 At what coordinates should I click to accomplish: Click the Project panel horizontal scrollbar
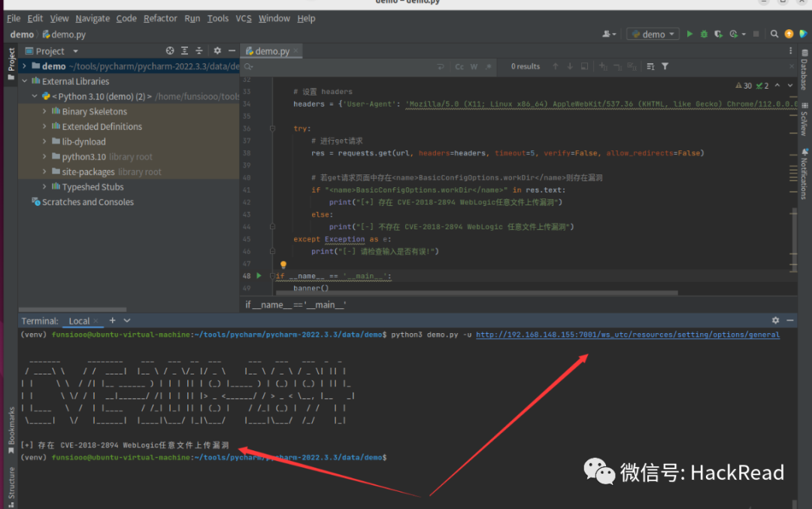point(72,310)
